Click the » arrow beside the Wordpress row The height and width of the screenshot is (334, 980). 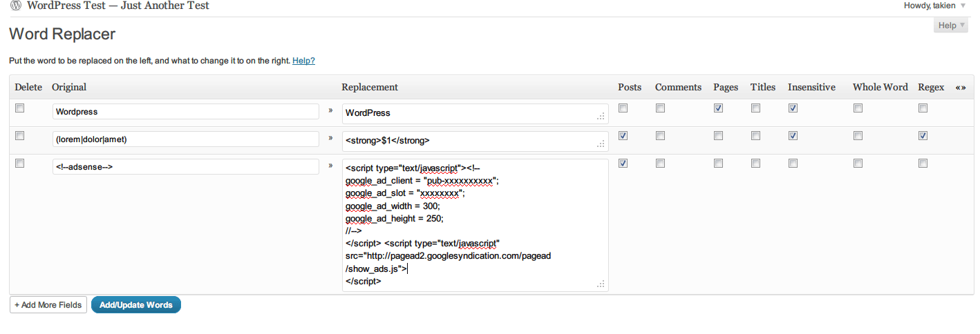pos(330,110)
